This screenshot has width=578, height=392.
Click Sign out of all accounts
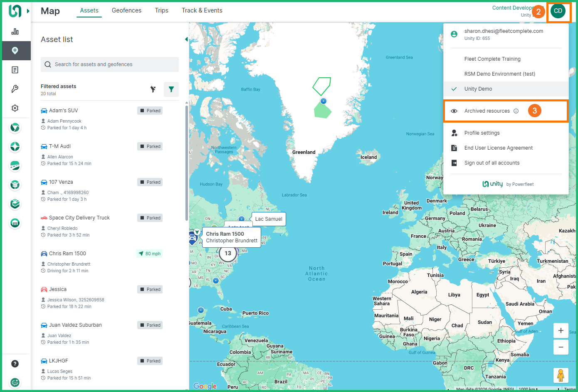(x=492, y=163)
